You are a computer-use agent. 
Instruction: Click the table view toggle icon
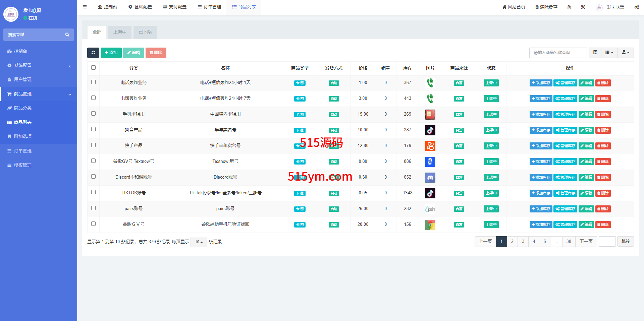pyautogui.click(x=595, y=53)
